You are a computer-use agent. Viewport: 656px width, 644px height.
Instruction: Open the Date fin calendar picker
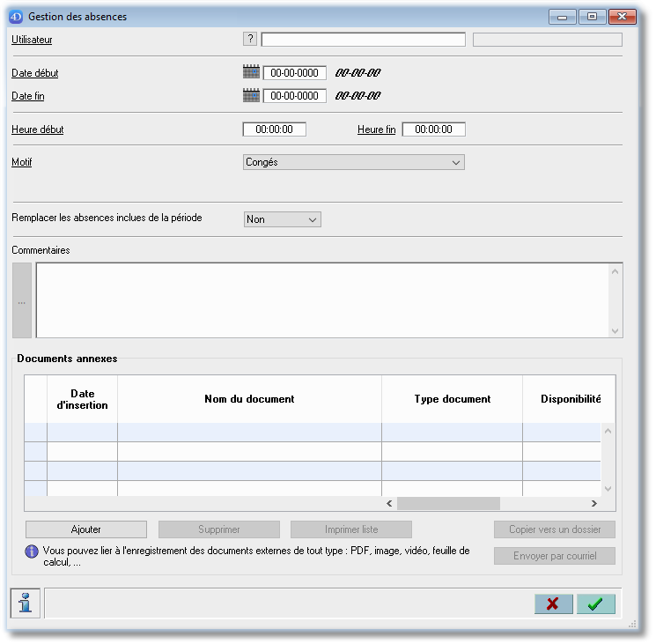252,95
